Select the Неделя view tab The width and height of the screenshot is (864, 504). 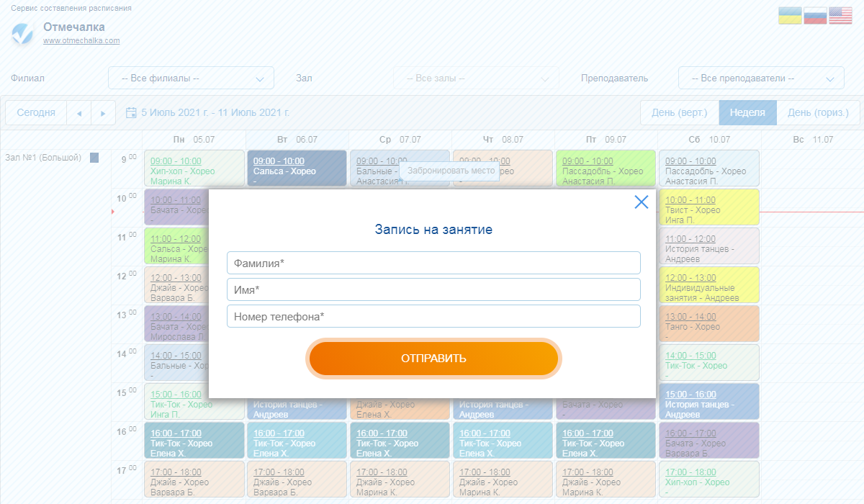747,113
